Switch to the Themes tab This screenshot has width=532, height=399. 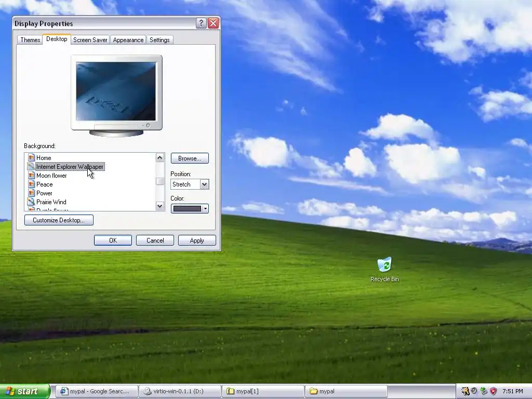point(30,40)
